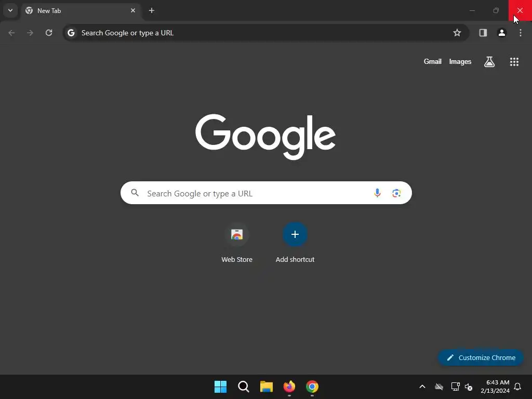Open the notifications bell

[518, 387]
